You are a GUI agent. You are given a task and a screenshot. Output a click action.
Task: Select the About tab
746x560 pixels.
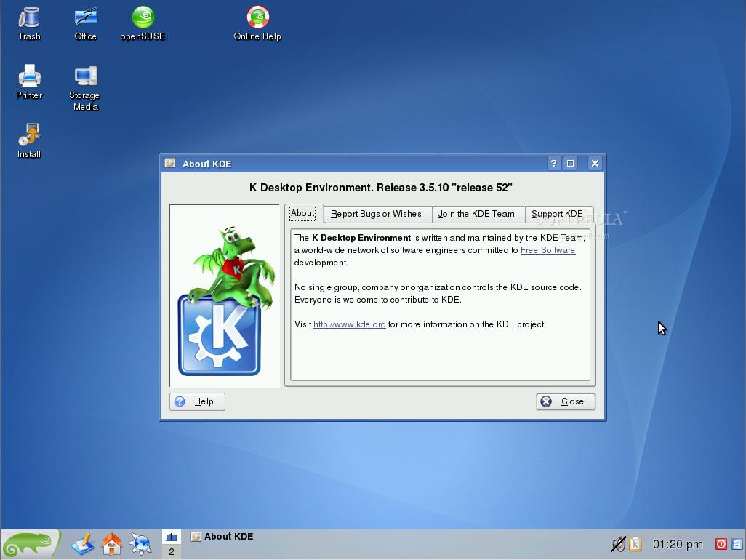(302, 213)
